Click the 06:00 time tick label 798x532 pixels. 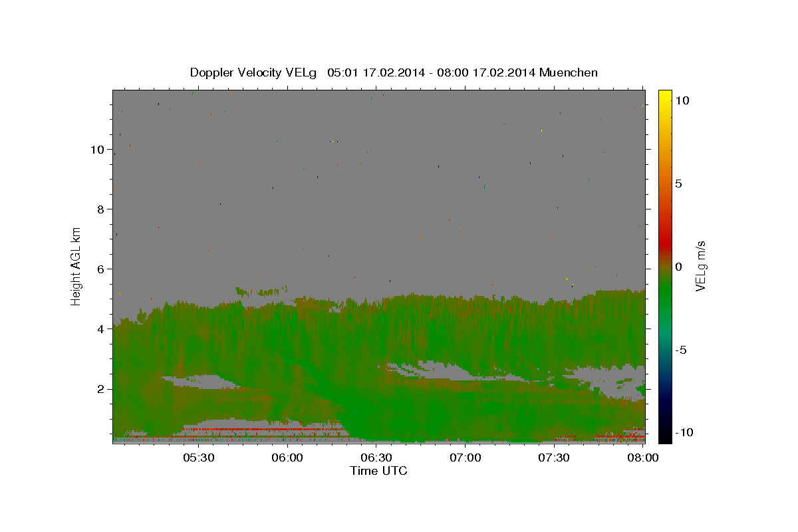pos(287,458)
